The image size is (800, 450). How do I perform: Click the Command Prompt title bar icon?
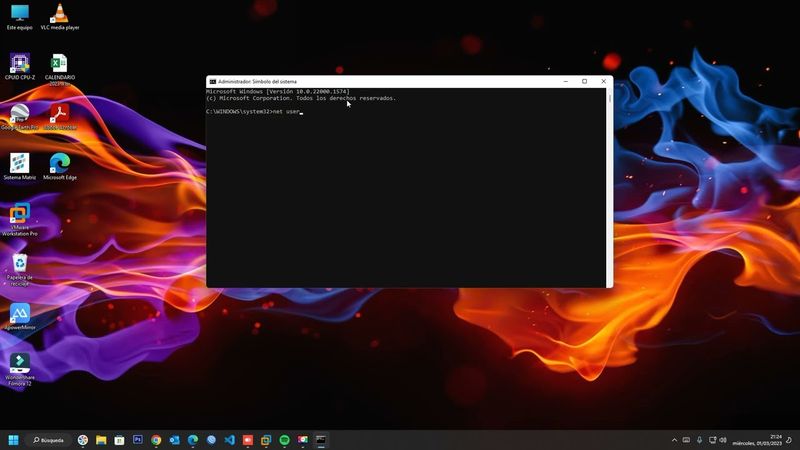[x=213, y=82]
